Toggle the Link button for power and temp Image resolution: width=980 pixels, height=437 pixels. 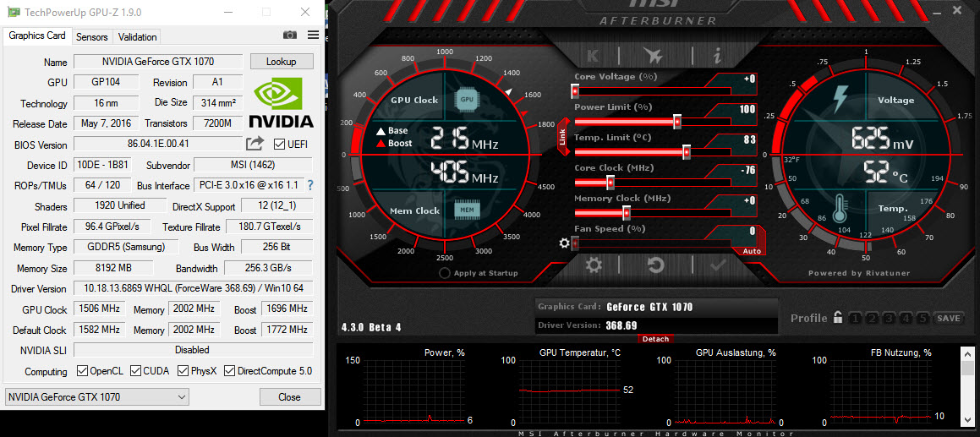562,137
